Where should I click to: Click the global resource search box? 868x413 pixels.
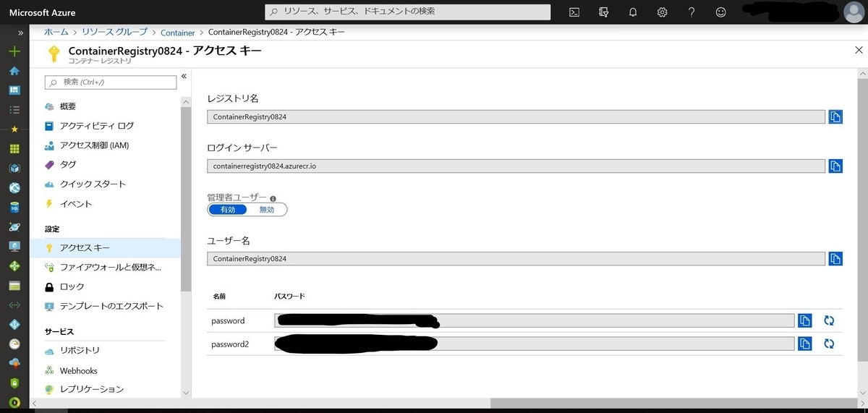[x=408, y=12]
